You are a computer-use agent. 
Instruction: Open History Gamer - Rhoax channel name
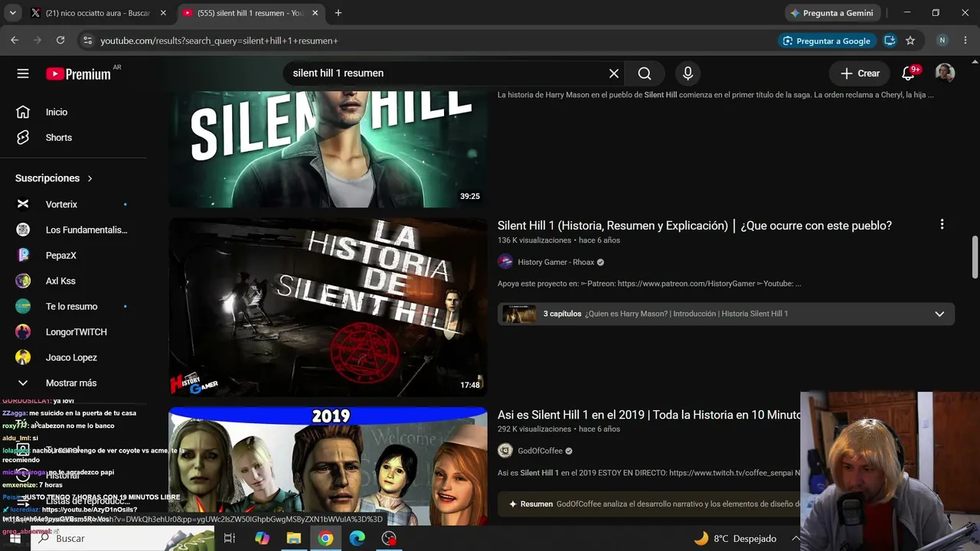pyautogui.click(x=556, y=262)
